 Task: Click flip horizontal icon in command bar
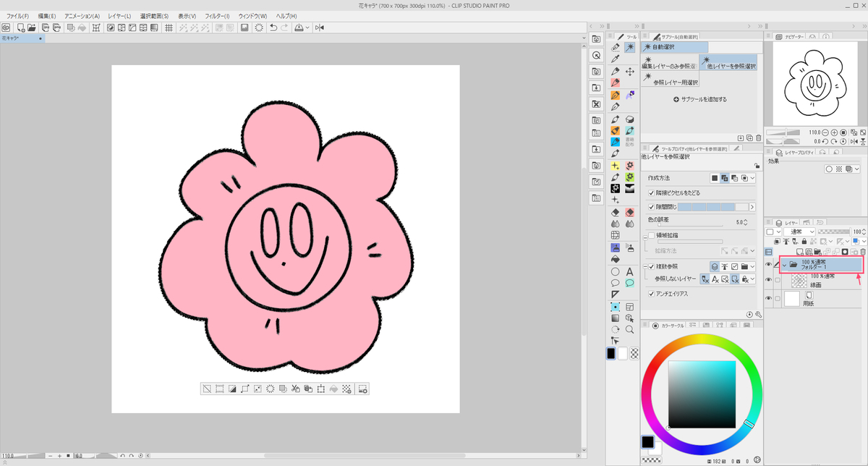320,27
